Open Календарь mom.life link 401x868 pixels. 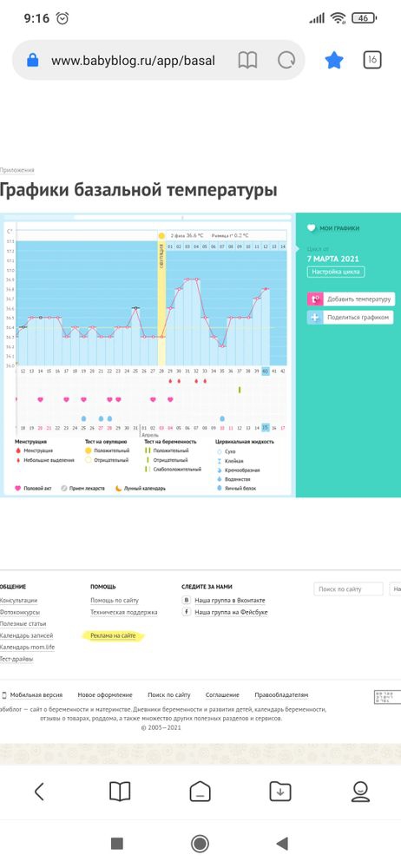pos(27,648)
